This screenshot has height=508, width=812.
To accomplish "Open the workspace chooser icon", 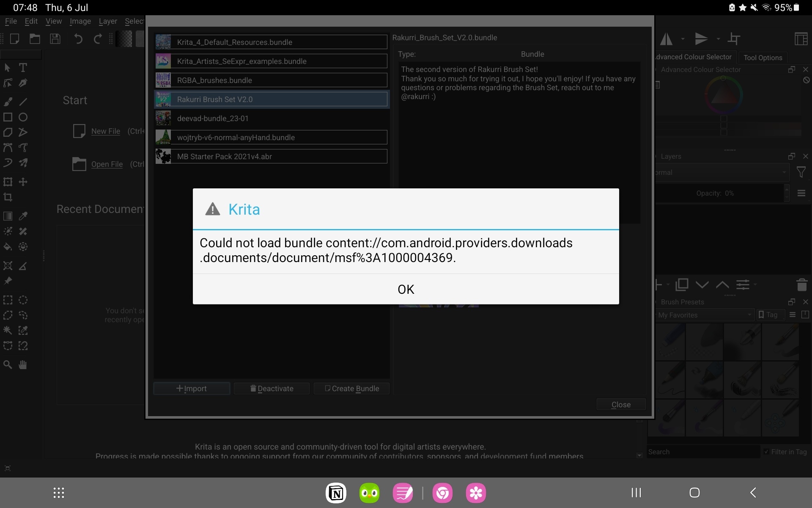I will pyautogui.click(x=801, y=39).
